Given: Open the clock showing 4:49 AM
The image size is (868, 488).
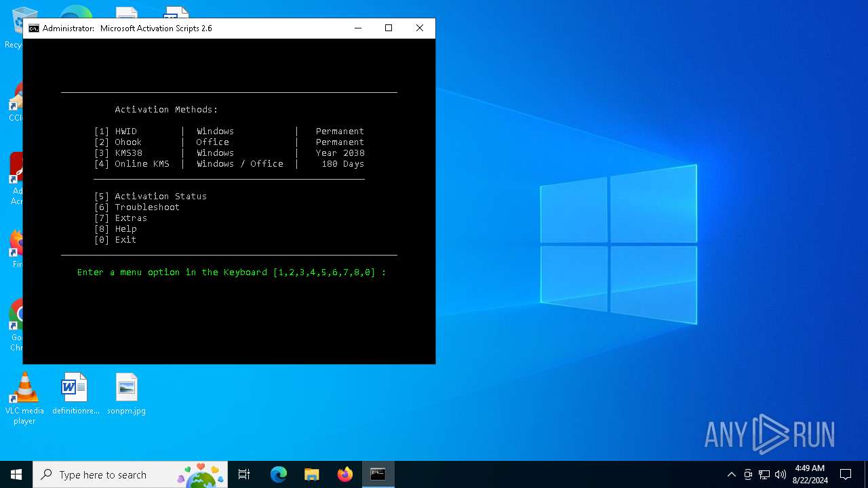Looking at the screenshot, I should pyautogui.click(x=810, y=468).
